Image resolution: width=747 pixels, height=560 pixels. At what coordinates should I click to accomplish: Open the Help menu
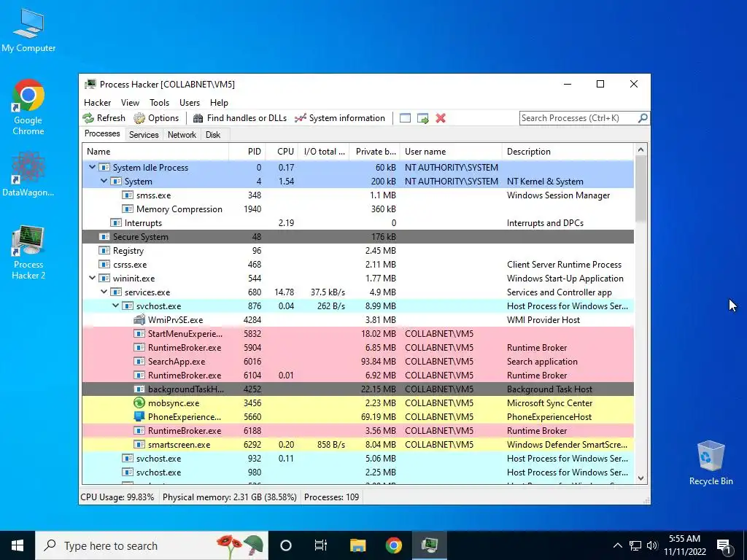coord(219,103)
